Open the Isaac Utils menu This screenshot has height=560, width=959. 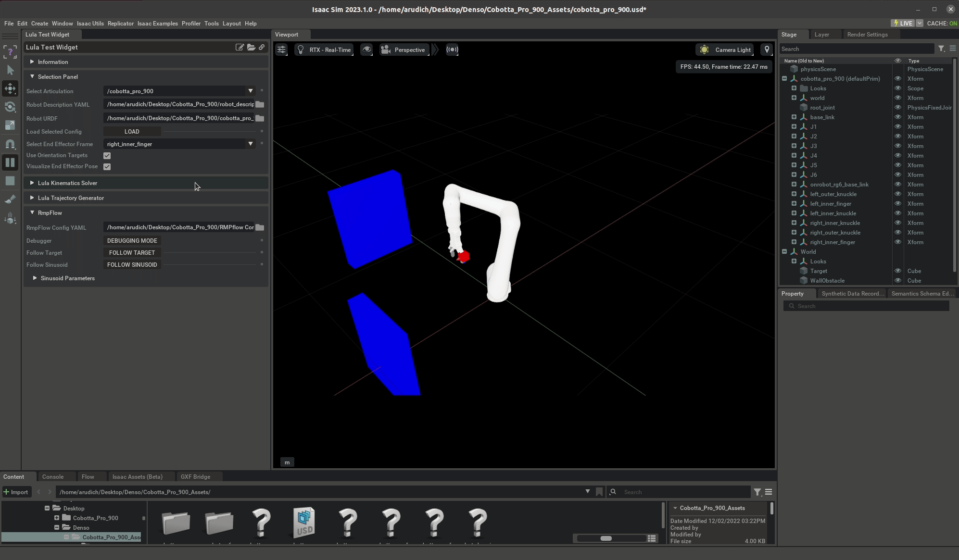pos(90,23)
